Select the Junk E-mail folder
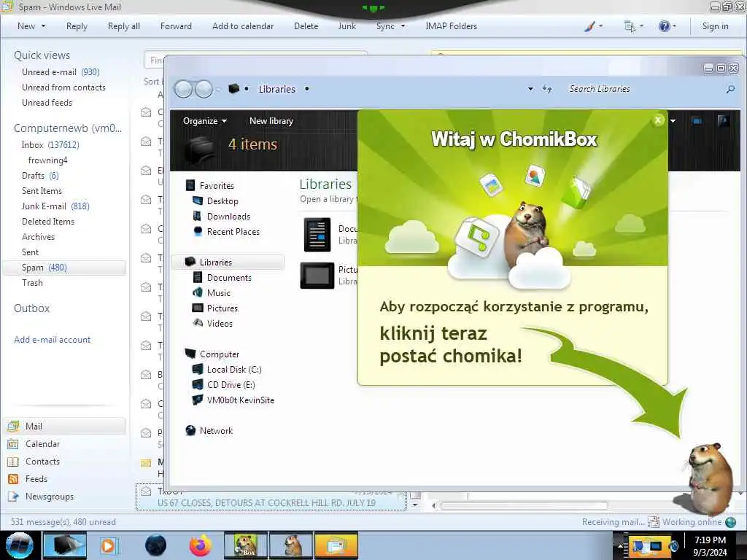The width and height of the screenshot is (747, 560). point(55,206)
